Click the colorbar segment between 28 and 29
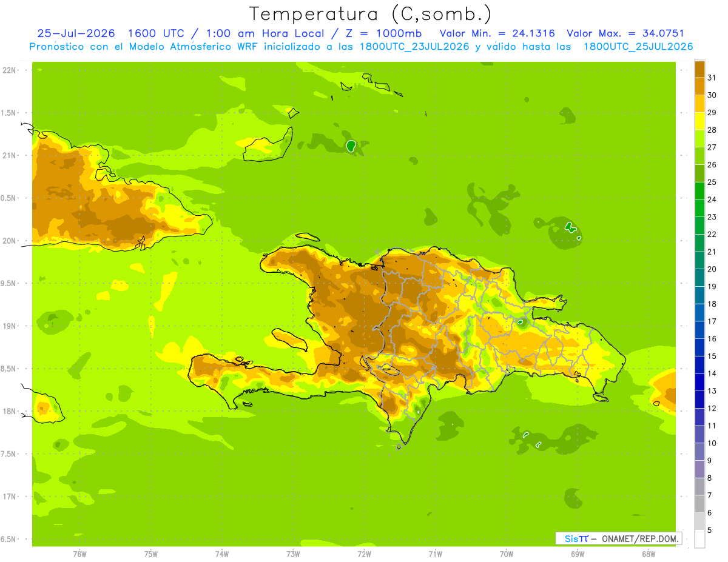This screenshot has width=728, height=562. point(699,121)
